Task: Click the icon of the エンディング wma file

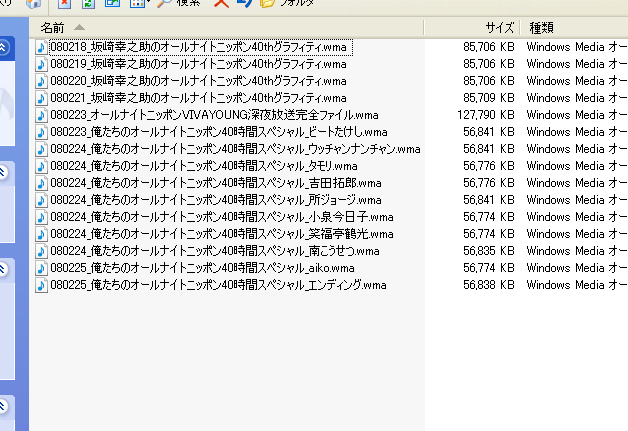Action: pyautogui.click(x=41, y=286)
